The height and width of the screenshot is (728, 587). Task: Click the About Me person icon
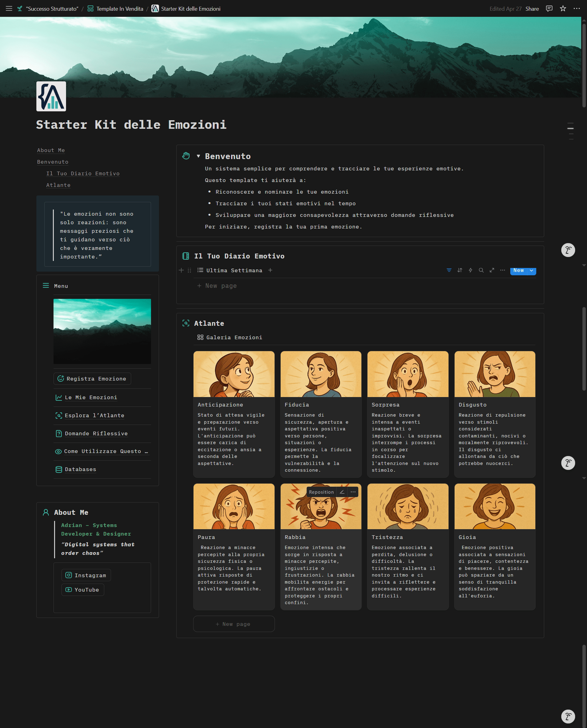(46, 513)
